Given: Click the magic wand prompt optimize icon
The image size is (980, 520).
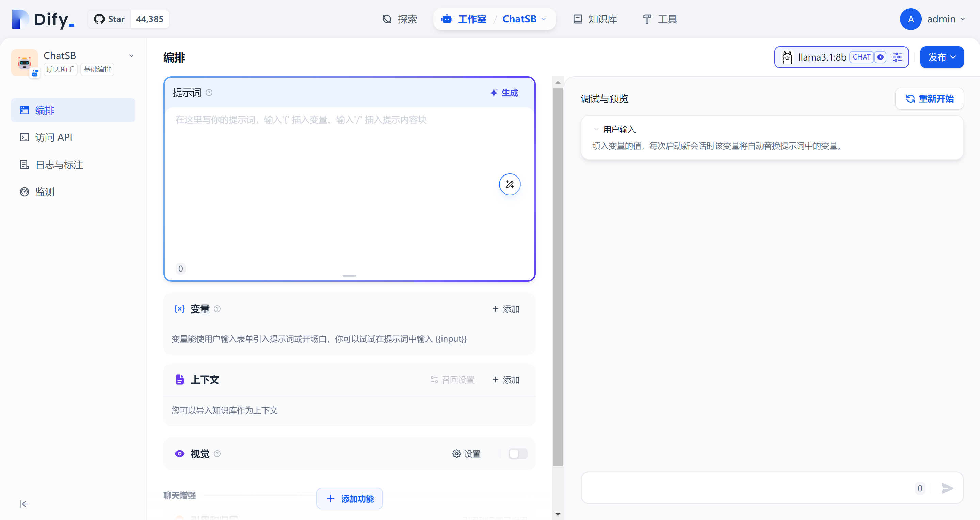Looking at the screenshot, I should point(509,184).
